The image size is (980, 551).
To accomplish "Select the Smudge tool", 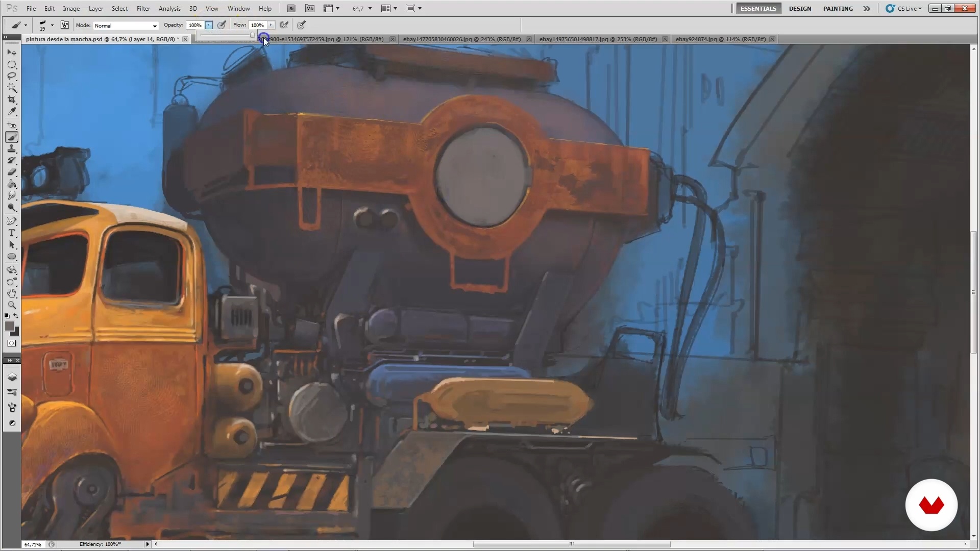I will click(12, 195).
